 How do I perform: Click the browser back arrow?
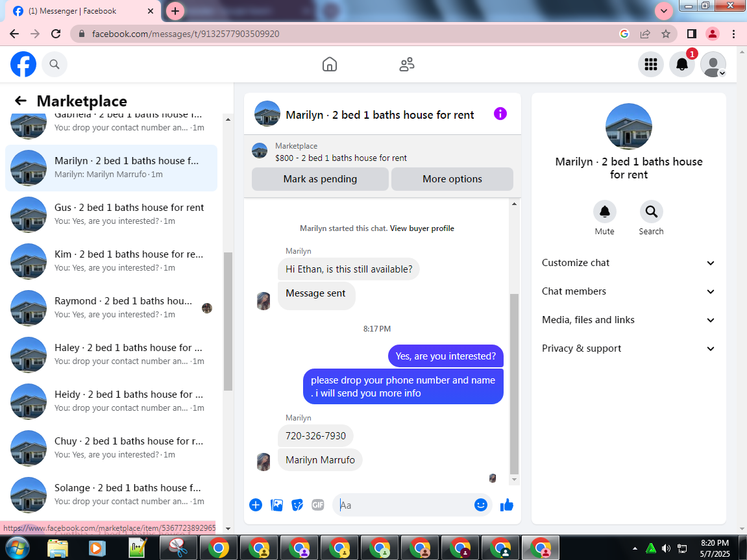pyautogui.click(x=14, y=34)
